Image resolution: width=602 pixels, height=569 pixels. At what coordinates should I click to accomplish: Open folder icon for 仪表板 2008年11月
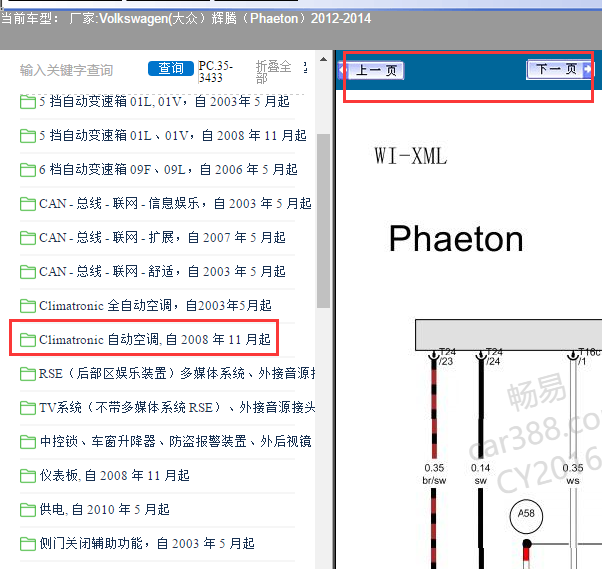coord(28,476)
